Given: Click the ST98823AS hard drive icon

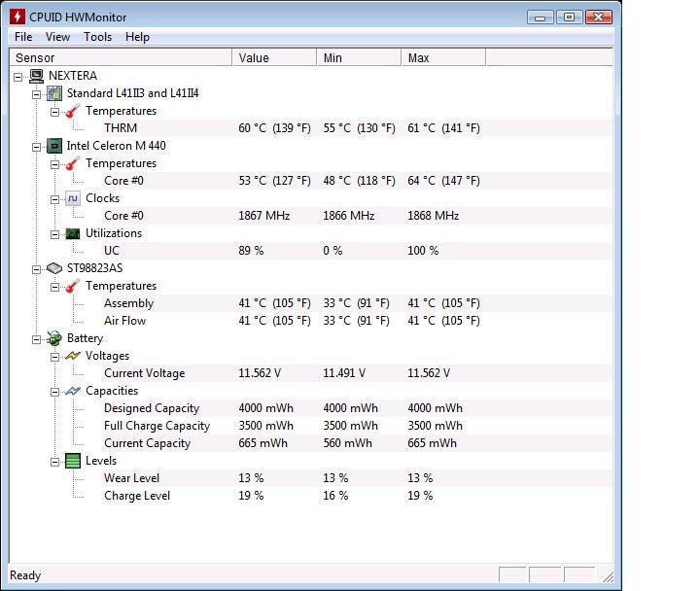Looking at the screenshot, I should [54, 268].
